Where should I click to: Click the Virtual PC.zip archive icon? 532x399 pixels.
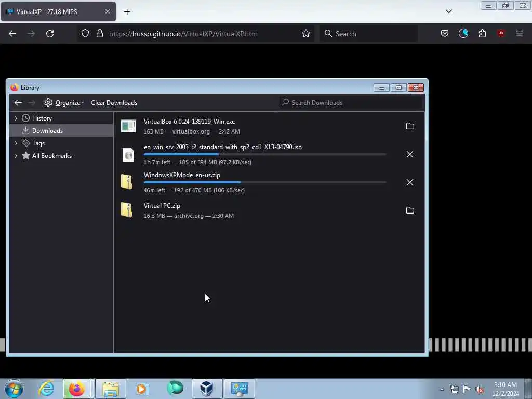tap(127, 210)
